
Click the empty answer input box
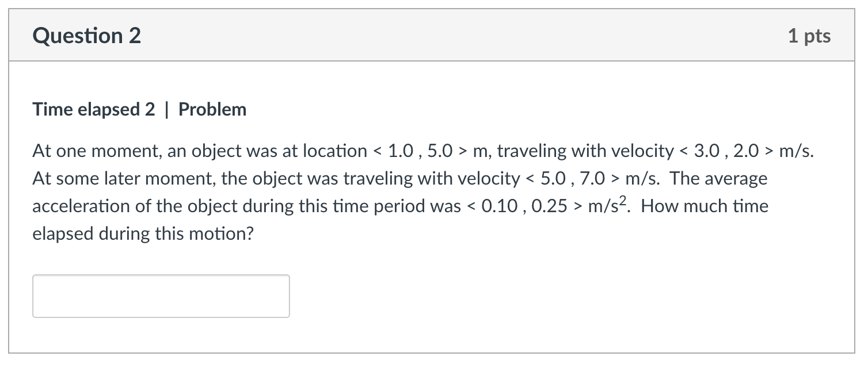[161, 296]
